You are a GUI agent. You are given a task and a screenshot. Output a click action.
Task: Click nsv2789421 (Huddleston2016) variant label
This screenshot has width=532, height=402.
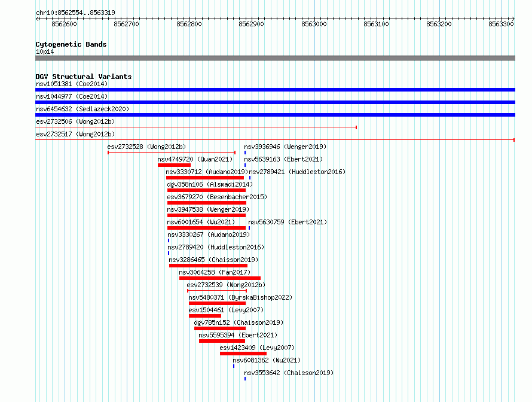pyautogui.click(x=297, y=172)
